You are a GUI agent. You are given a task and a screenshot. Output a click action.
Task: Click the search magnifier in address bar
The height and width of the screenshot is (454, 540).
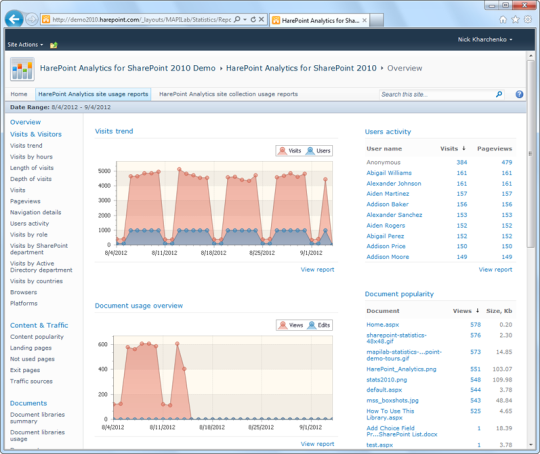pos(237,19)
